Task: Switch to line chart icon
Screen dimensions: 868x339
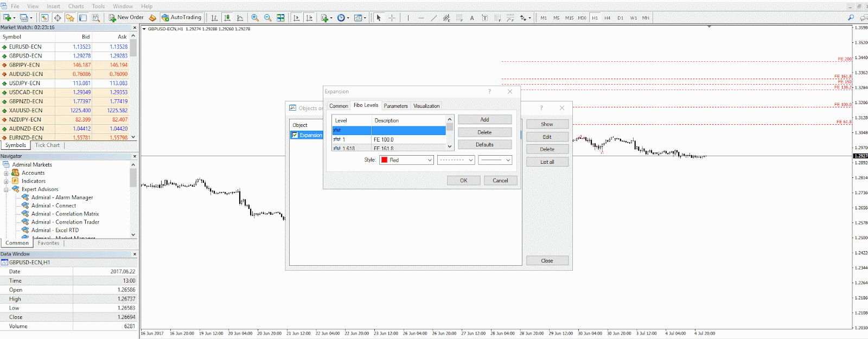Action: tap(240, 18)
